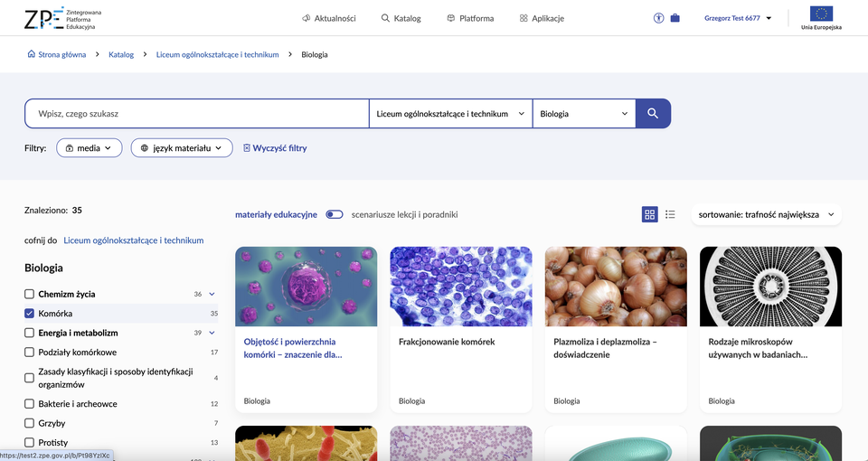Screen dimensions: 868x461
Task: Open the Aktualności menu item
Action: tap(328, 18)
